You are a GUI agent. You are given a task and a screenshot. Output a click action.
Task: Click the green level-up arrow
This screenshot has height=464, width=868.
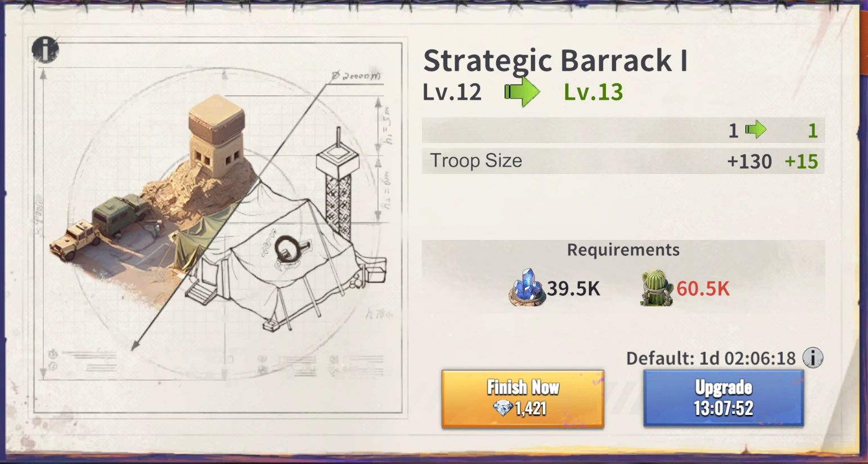pyautogui.click(x=522, y=92)
